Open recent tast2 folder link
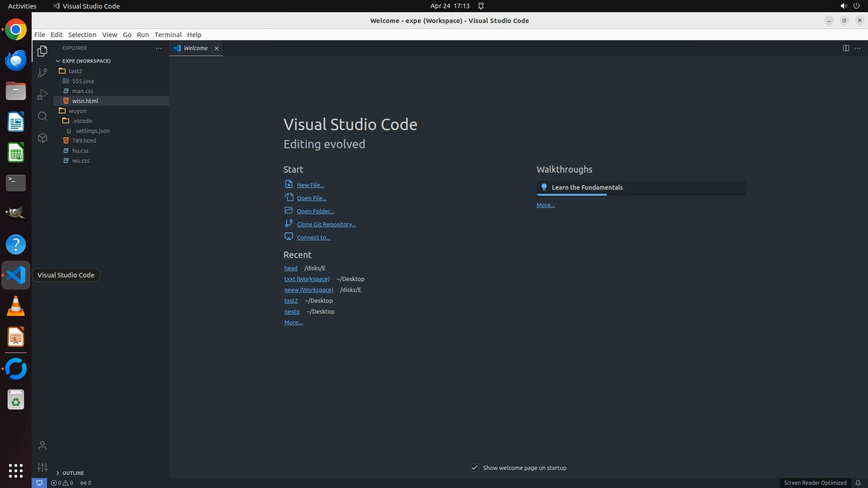868x488 pixels. coord(291,301)
